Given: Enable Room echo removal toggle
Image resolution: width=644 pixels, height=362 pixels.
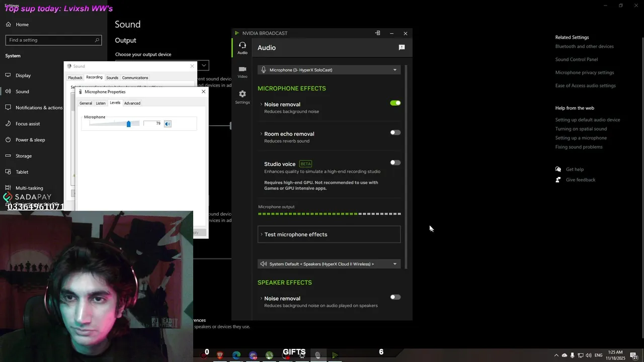Looking at the screenshot, I should 395,133.
